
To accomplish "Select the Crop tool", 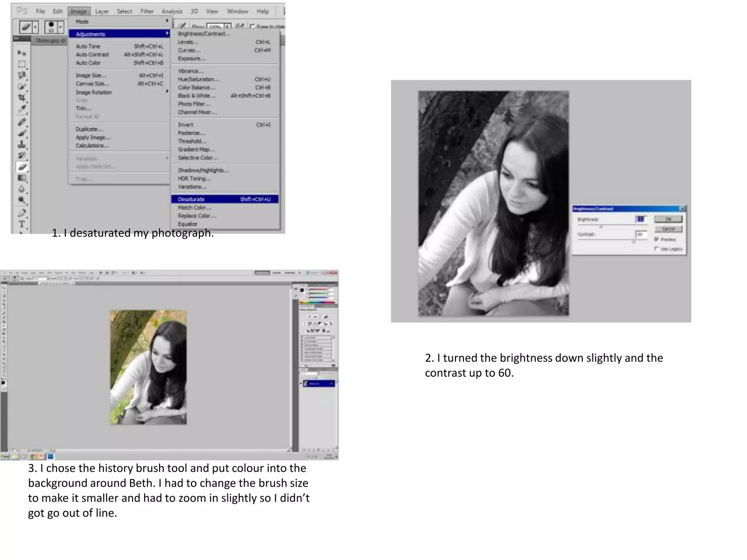I will pyautogui.click(x=22, y=98).
